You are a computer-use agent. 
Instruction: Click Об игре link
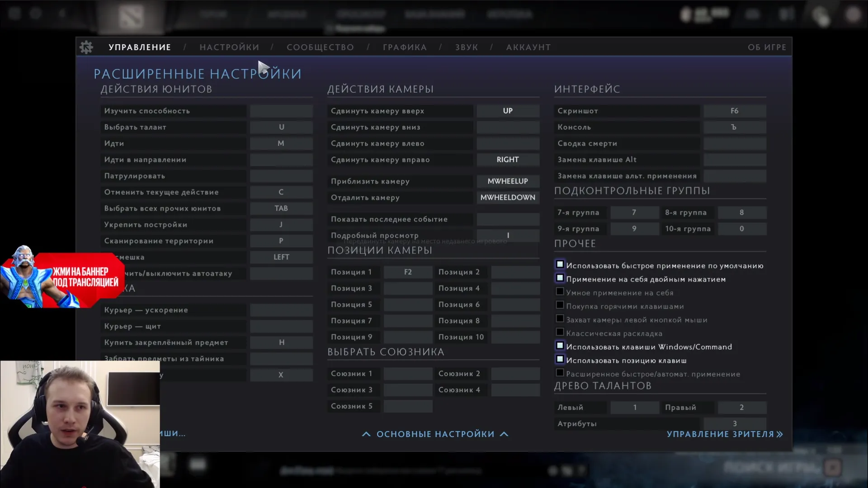[767, 47]
